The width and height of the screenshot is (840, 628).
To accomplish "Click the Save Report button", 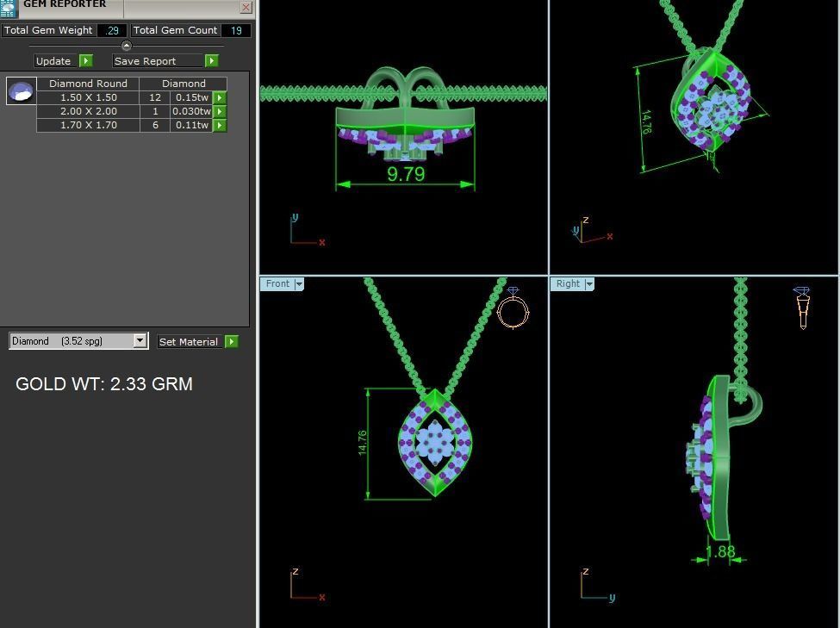I will tap(158, 61).
